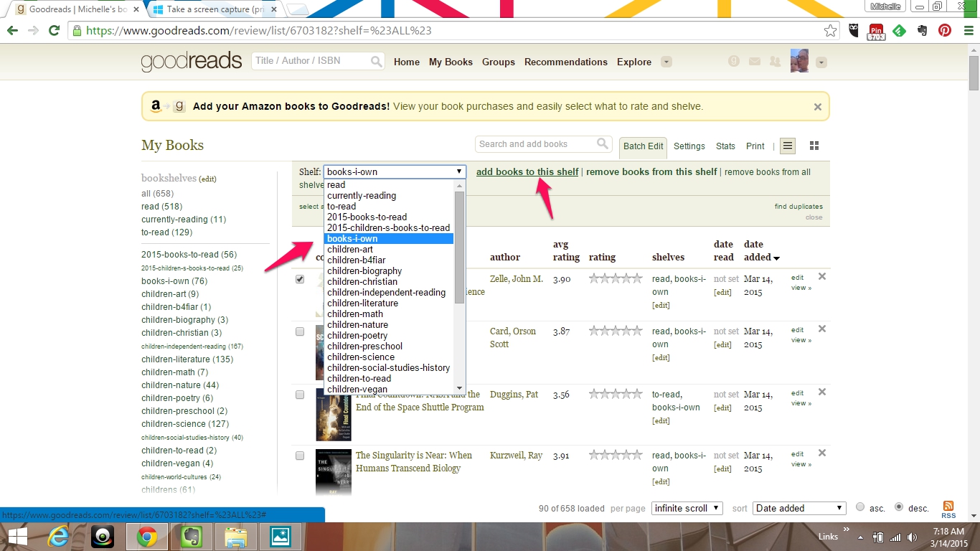Click the Search and add books field
Viewport: 980px width, 551px height.
pyautogui.click(x=535, y=144)
